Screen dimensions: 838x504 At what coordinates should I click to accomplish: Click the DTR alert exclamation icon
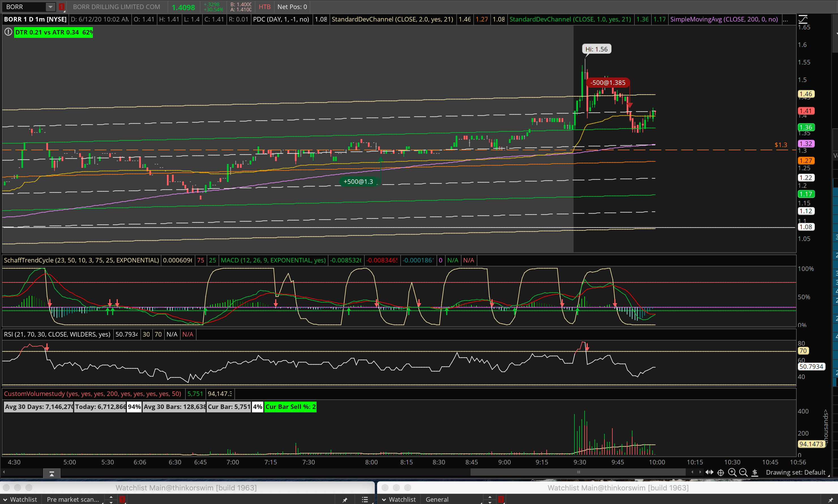[x=8, y=32]
